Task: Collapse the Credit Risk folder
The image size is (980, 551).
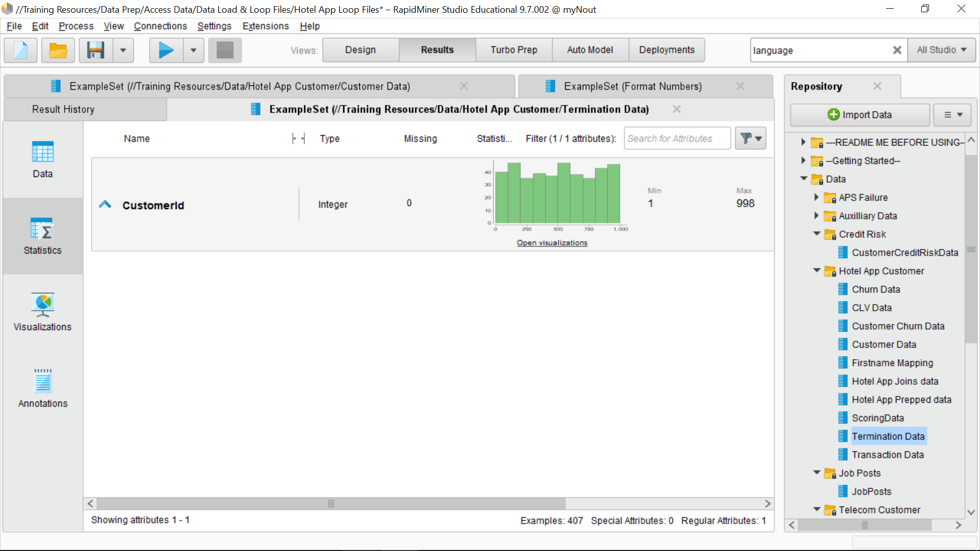Action: (x=817, y=234)
